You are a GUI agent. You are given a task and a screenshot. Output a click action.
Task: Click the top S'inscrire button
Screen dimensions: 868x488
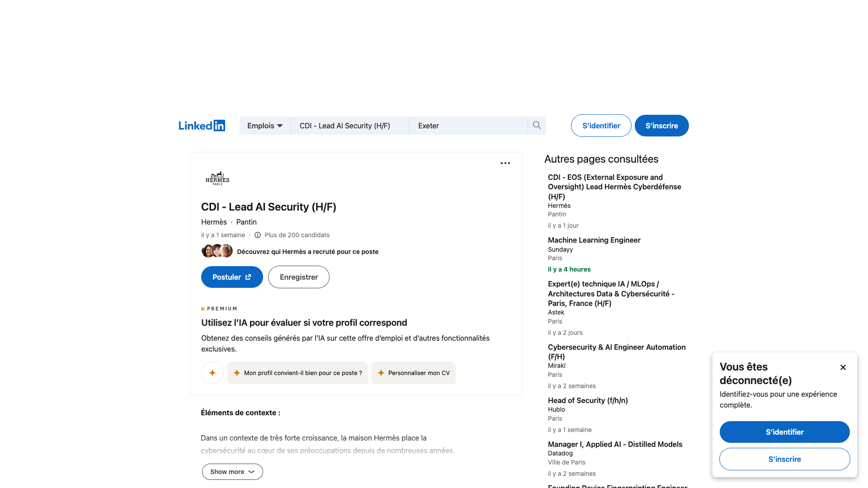click(662, 126)
